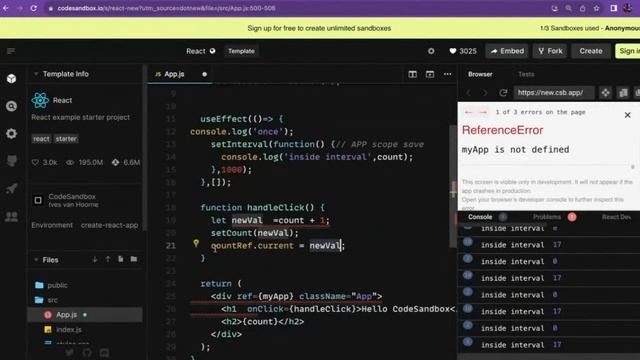Open preferences gear in top header
This screenshot has width=640, height=360.
[431, 51]
